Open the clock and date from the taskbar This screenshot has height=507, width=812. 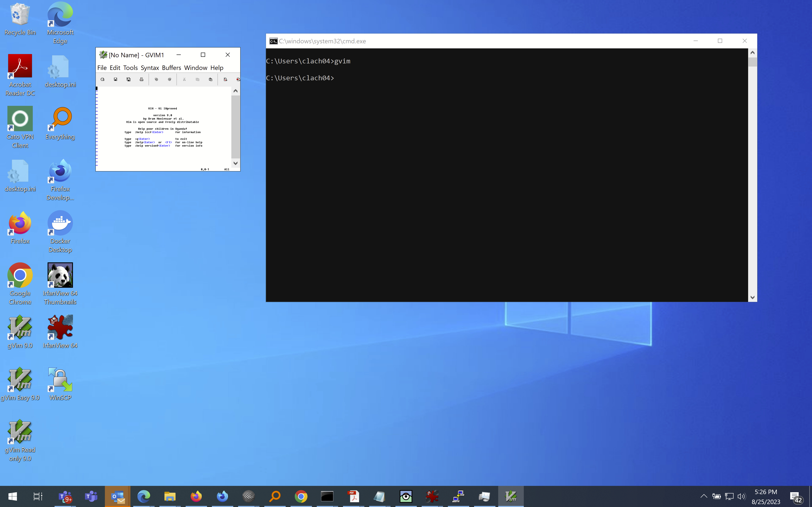766,496
